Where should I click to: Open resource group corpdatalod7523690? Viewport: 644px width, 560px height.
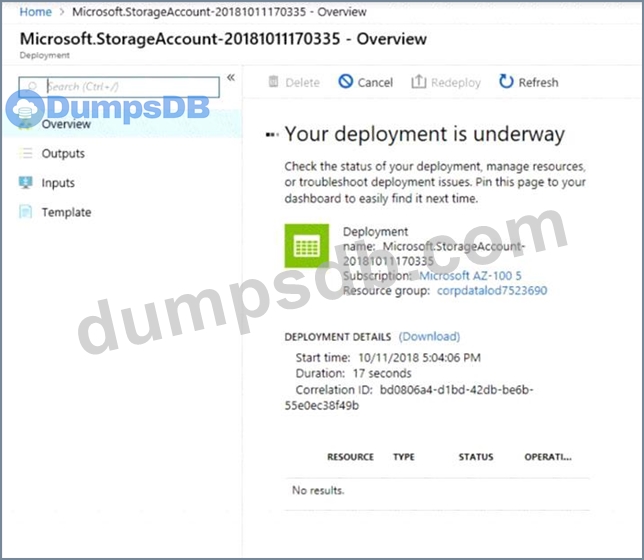coord(492,290)
